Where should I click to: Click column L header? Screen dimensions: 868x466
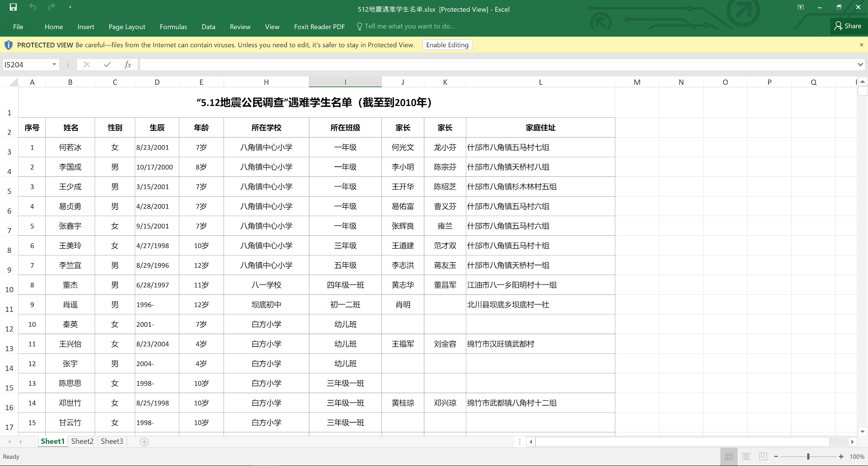[x=540, y=82]
